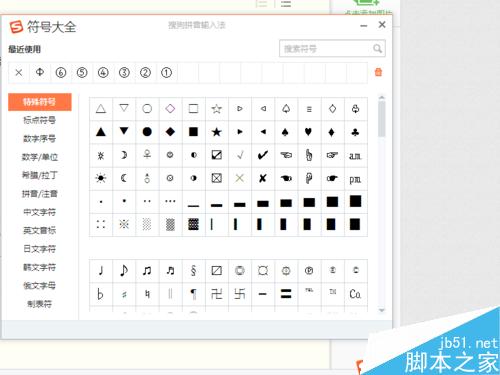The image size is (500, 375).
Task: Insert solid star ★ symbol
Action: tap(217, 132)
